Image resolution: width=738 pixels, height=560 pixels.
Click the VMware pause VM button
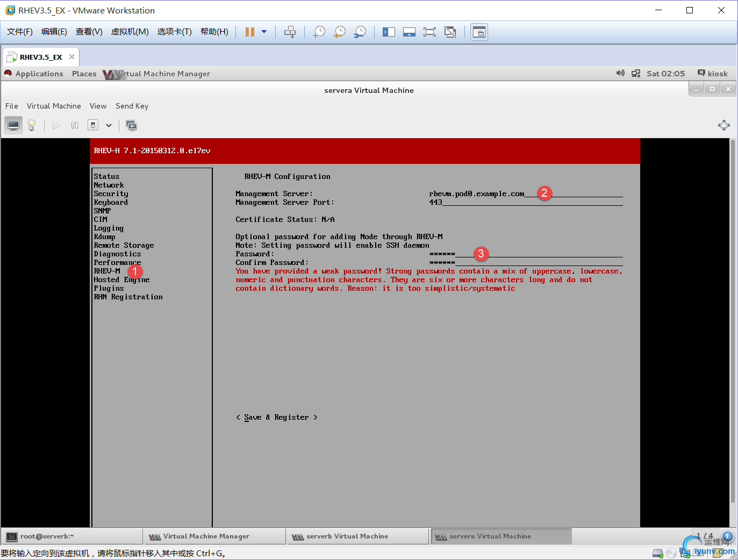pos(249,32)
